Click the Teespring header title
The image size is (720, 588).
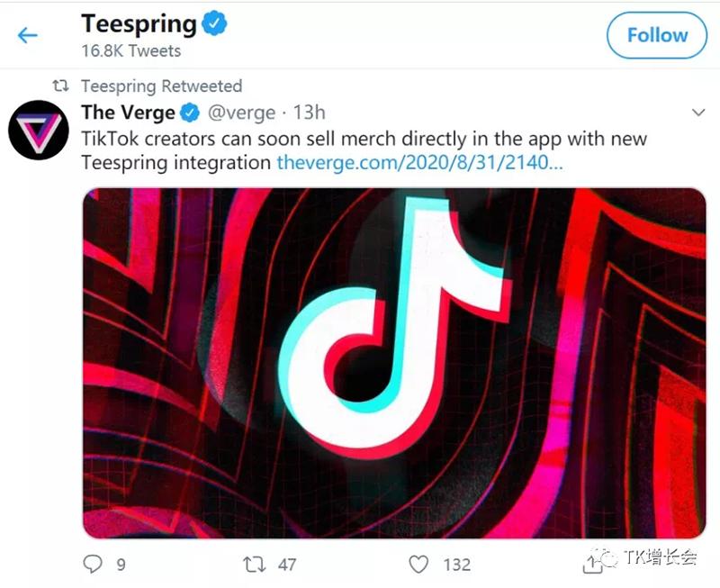pyautogui.click(x=138, y=23)
